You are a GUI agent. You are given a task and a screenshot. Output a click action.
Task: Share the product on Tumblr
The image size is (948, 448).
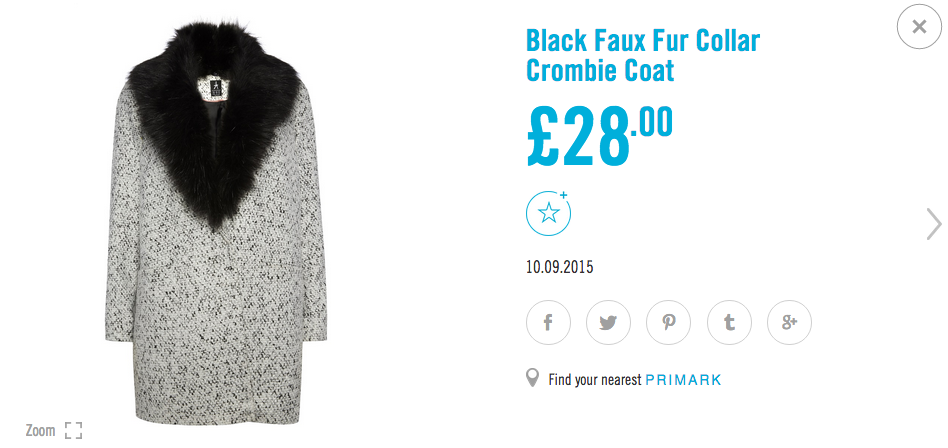pyautogui.click(x=729, y=323)
